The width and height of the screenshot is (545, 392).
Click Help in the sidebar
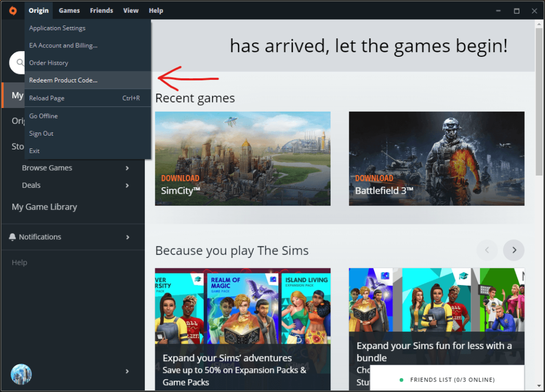(x=20, y=263)
